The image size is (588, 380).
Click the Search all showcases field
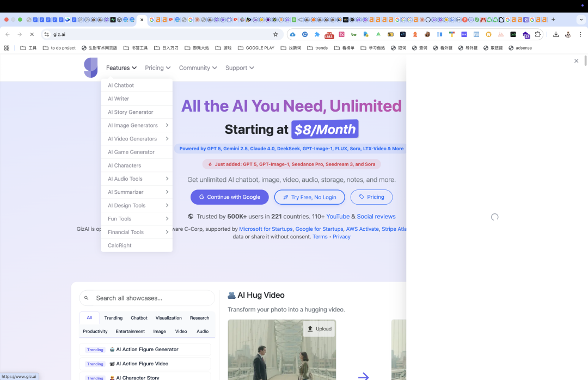point(147,298)
